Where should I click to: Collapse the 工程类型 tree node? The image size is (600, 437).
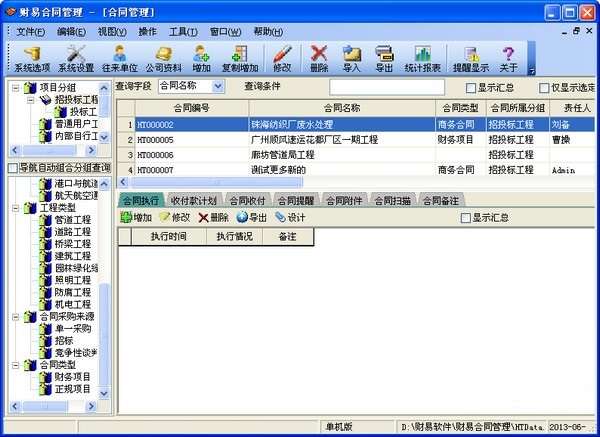(15, 208)
